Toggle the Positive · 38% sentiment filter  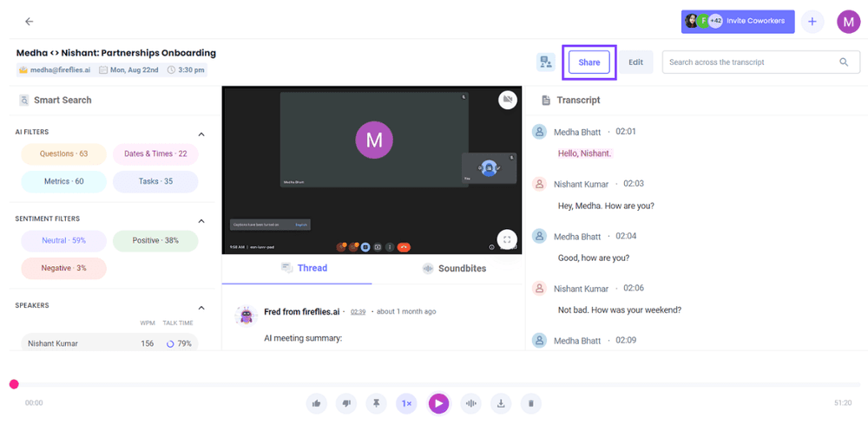click(x=155, y=241)
